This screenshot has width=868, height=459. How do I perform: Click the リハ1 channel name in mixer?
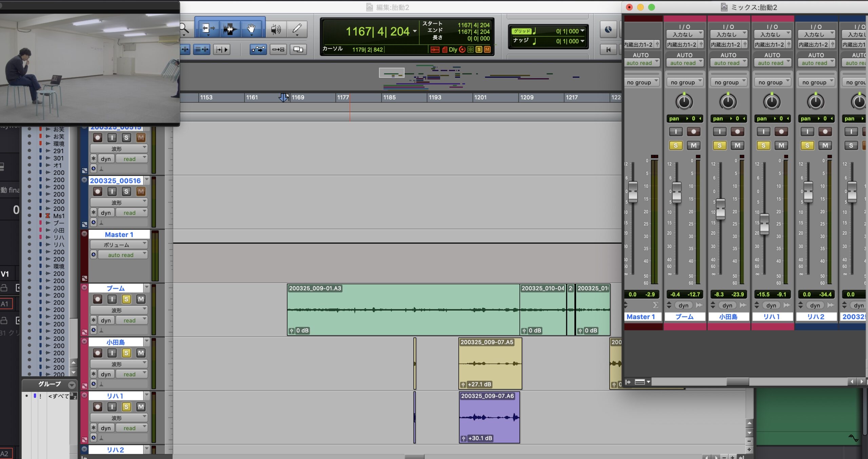click(x=772, y=317)
